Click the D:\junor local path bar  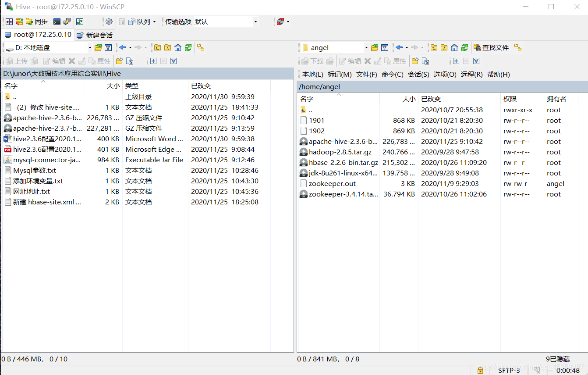[x=147, y=73]
